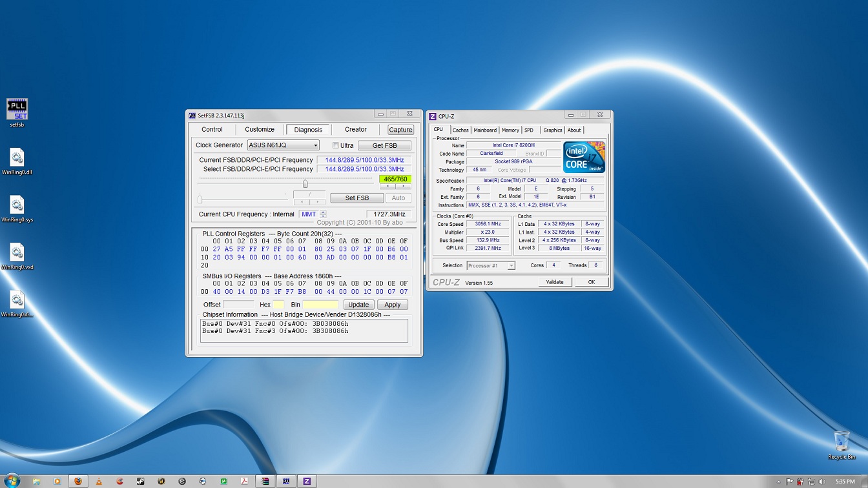Show hidden system tray icons arrow
Viewport: 868px width, 488px height.
click(x=780, y=482)
